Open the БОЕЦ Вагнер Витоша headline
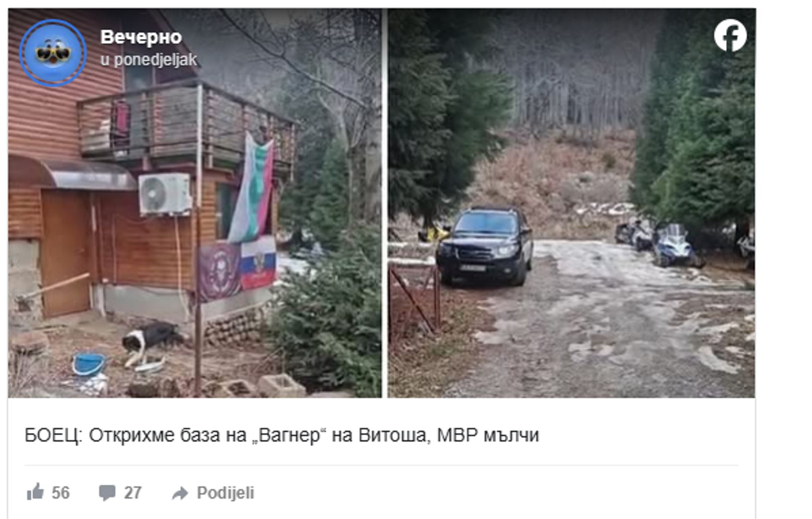Image resolution: width=812 pixels, height=519 pixels. [x=282, y=435]
